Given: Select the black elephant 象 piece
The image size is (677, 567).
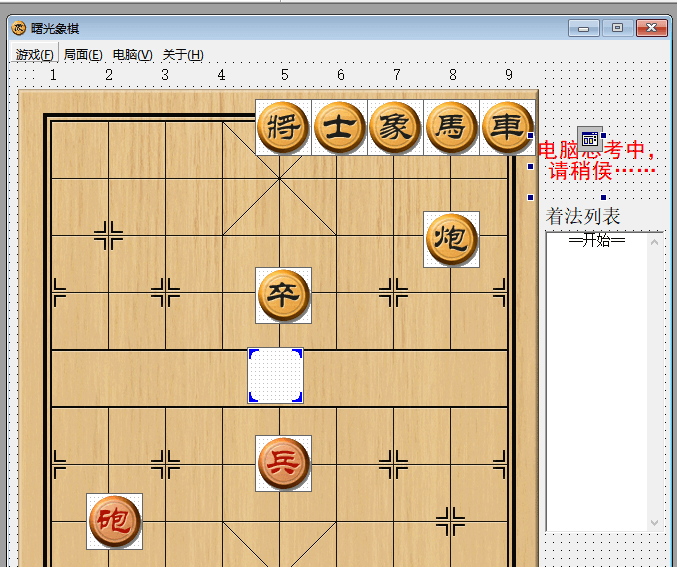Looking at the screenshot, I should pos(395,127).
